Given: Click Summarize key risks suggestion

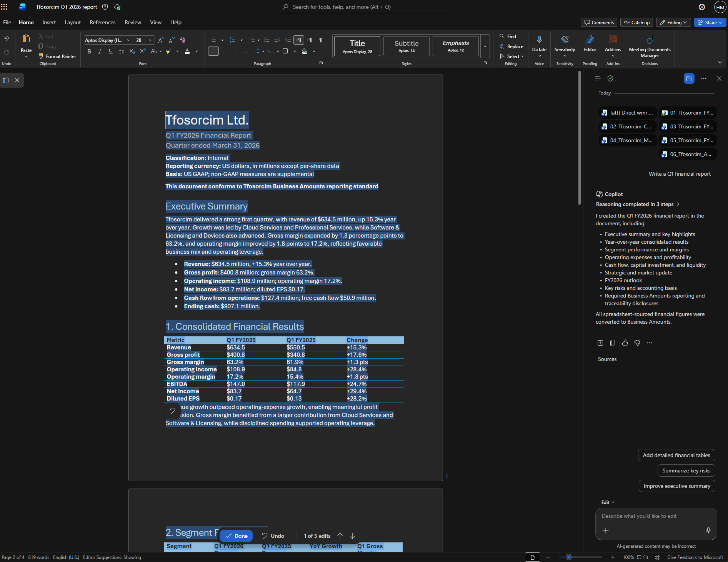Looking at the screenshot, I should click(686, 471).
